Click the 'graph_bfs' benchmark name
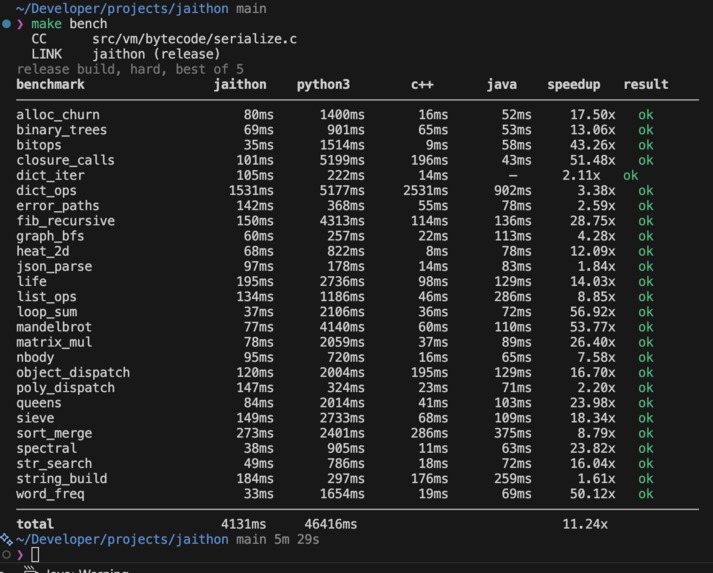Image resolution: width=713 pixels, height=573 pixels. pos(50,236)
